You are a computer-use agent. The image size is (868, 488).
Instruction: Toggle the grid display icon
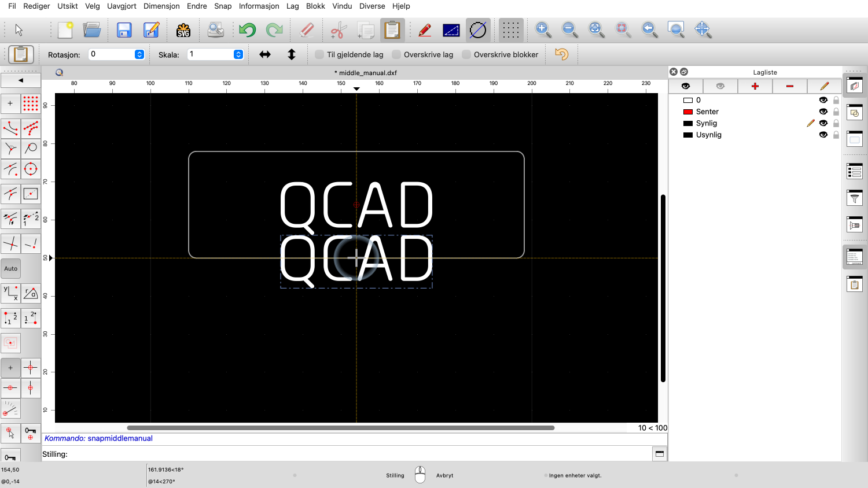coord(510,30)
